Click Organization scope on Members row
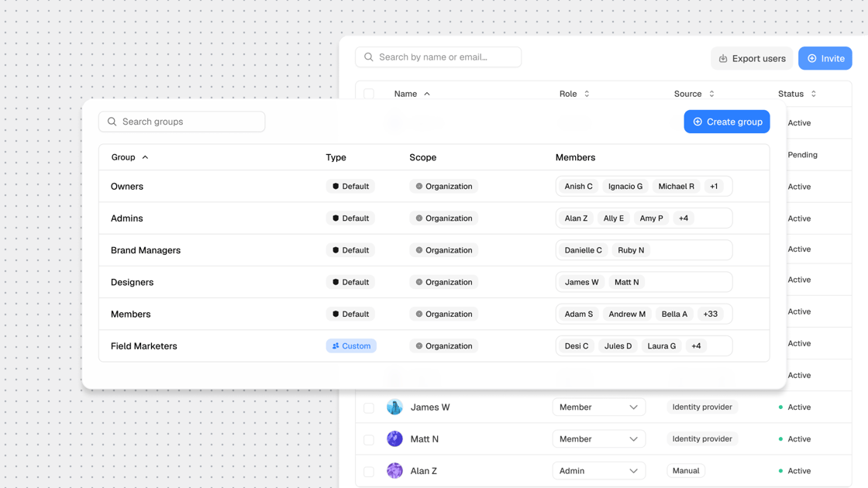The height and width of the screenshot is (488, 868). pos(444,314)
